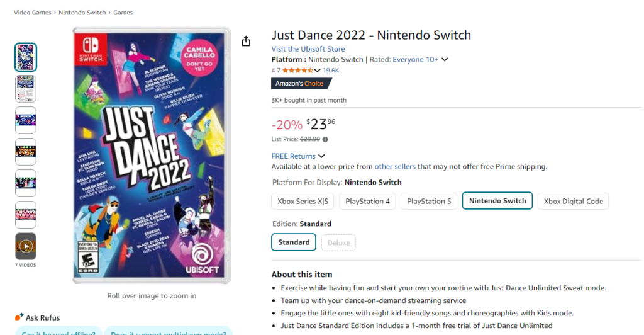Screen dimensions: 644x335
Task: Select the first cover art thumbnail
Action: (x=26, y=57)
